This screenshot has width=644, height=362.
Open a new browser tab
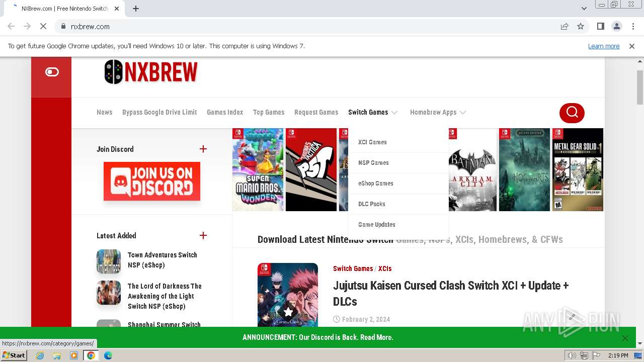pyautogui.click(x=135, y=9)
